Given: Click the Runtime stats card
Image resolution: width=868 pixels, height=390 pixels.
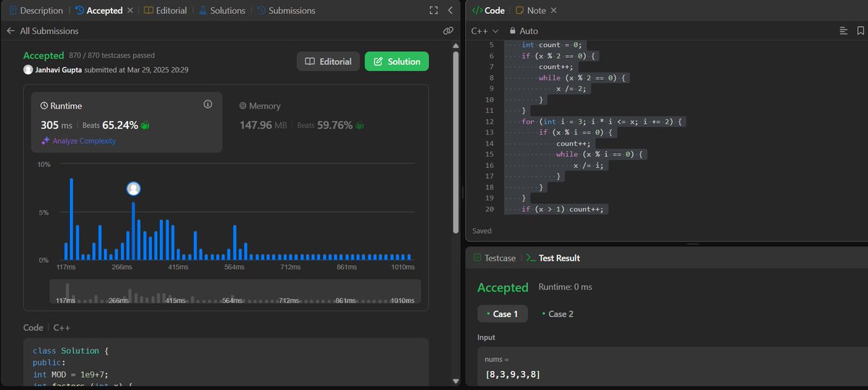Looking at the screenshot, I should point(127,122).
